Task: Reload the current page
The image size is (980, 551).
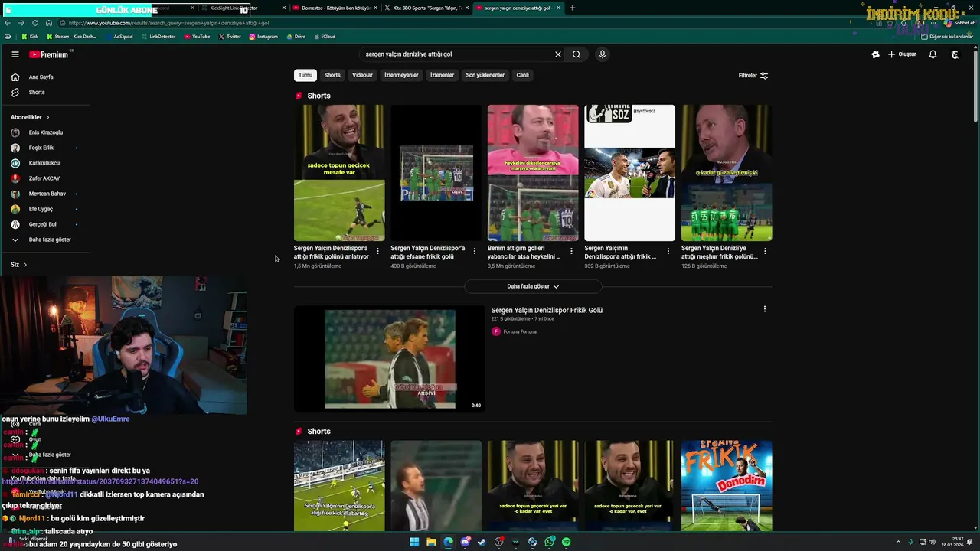Action: pos(35,23)
